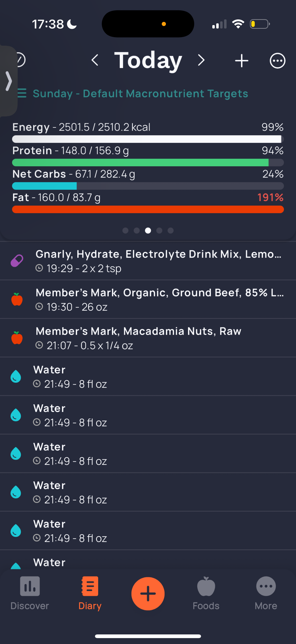The width and height of the screenshot is (296, 644).
Task: Tap the first Water droplet icon
Action: click(16, 376)
